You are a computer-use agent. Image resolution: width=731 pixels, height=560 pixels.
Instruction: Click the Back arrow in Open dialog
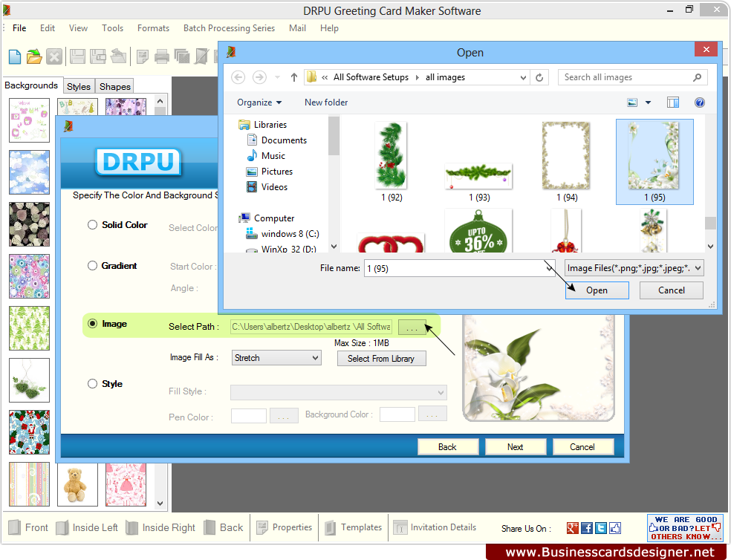[x=238, y=77]
